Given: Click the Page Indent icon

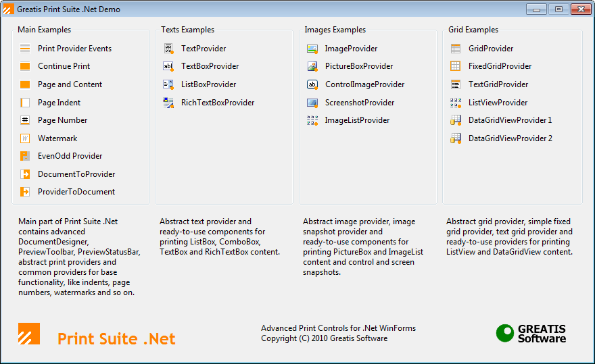Looking at the screenshot, I should click(x=25, y=103).
